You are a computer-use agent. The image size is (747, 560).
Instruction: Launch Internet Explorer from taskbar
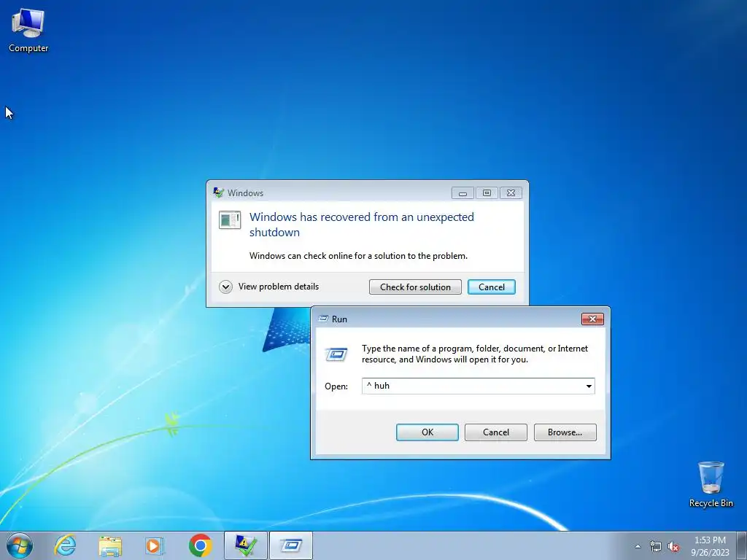point(65,545)
